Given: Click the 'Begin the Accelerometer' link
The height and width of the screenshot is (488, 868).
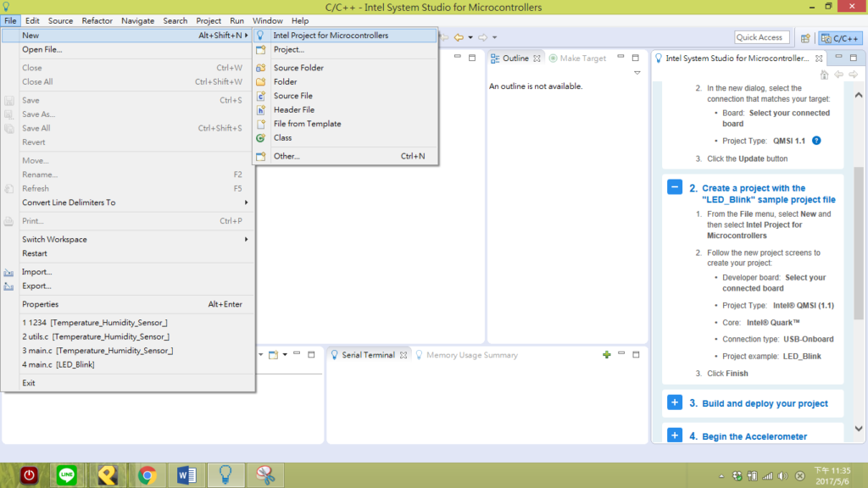Looking at the screenshot, I should coord(754,436).
